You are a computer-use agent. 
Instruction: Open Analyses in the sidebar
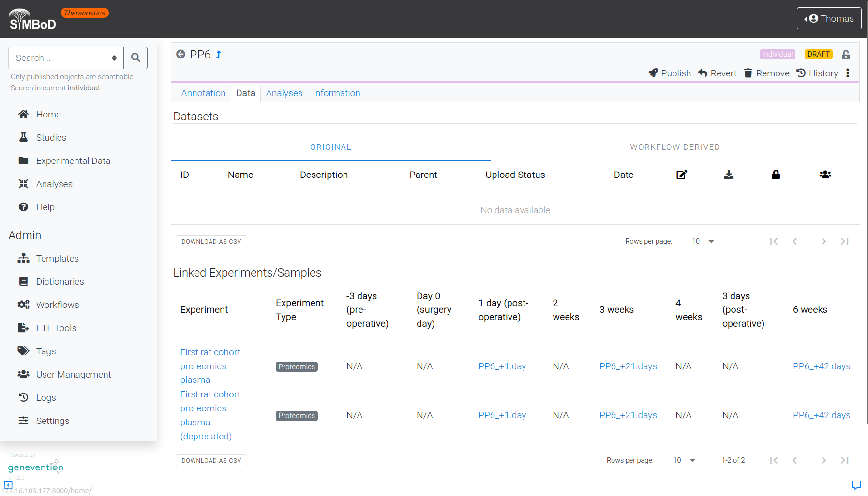point(54,184)
